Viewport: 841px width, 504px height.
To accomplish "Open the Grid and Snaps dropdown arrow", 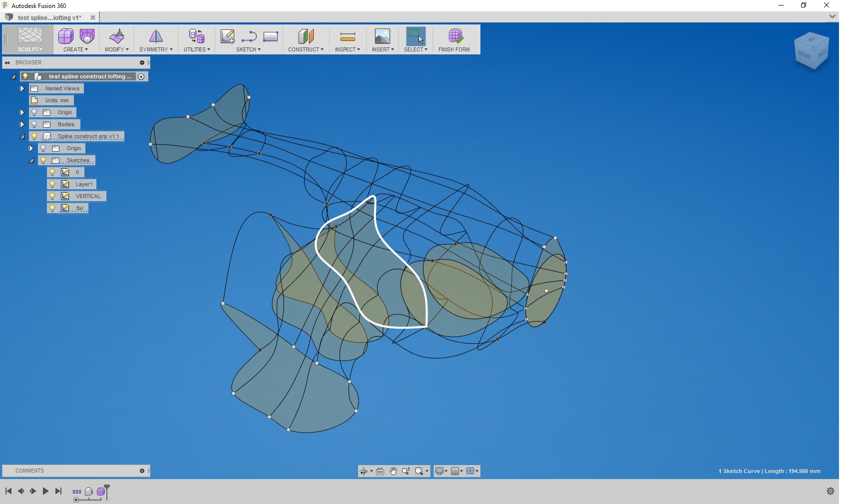I will 461,471.
